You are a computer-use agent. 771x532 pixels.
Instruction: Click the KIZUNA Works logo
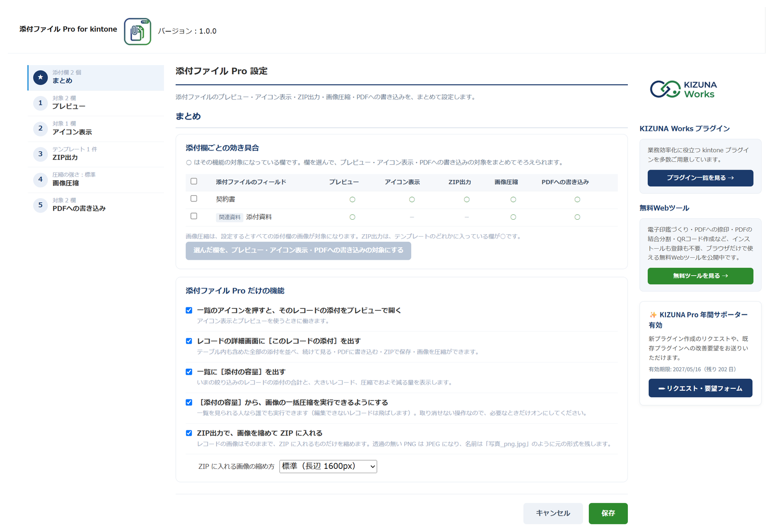pos(683,89)
